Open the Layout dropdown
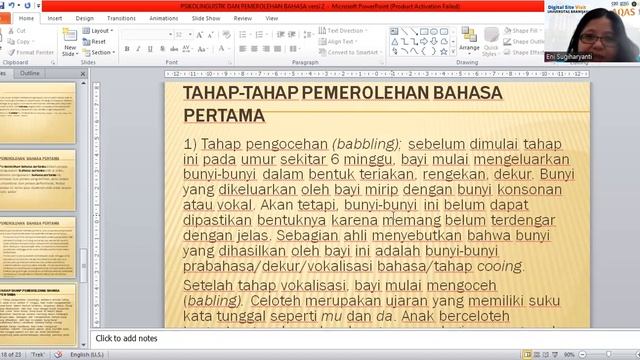The height and width of the screenshot is (360, 640). click(98, 31)
